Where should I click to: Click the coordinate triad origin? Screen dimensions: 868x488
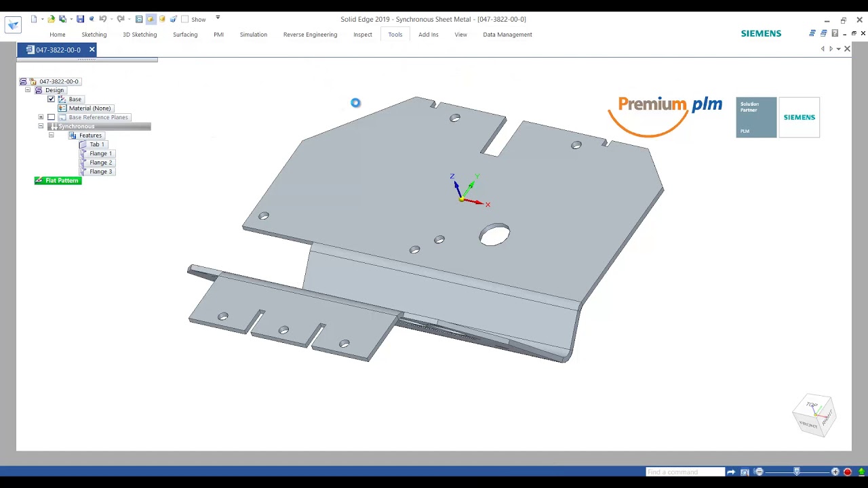[462, 199]
